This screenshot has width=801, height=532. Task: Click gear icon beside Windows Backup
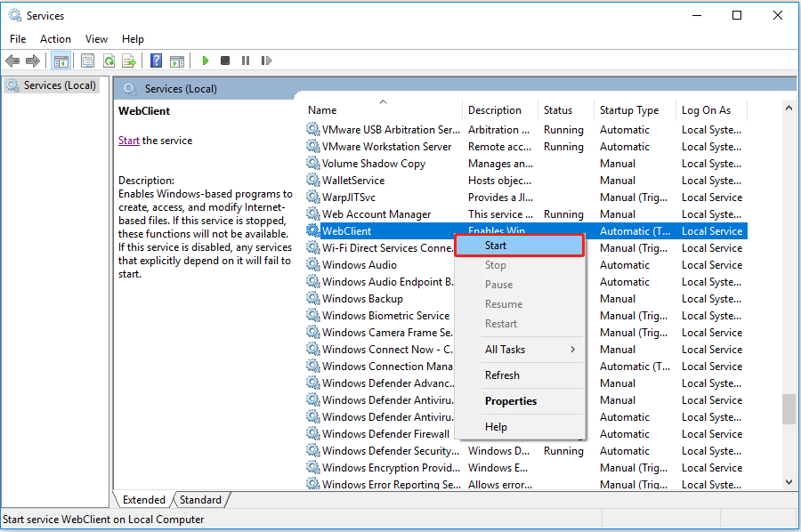pyautogui.click(x=312, y=298)
